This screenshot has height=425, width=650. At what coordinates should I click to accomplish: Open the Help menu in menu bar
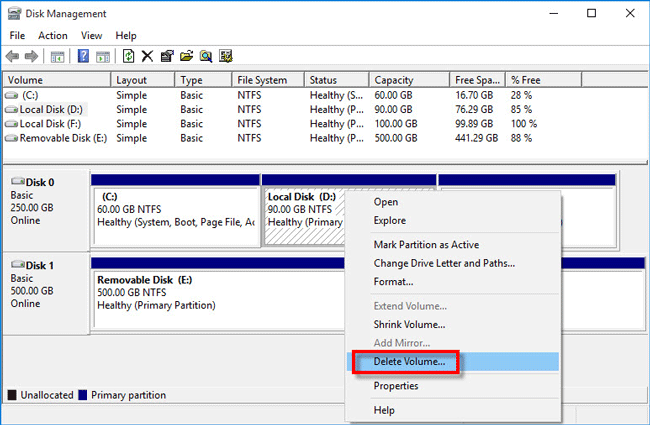coord(126,36)
